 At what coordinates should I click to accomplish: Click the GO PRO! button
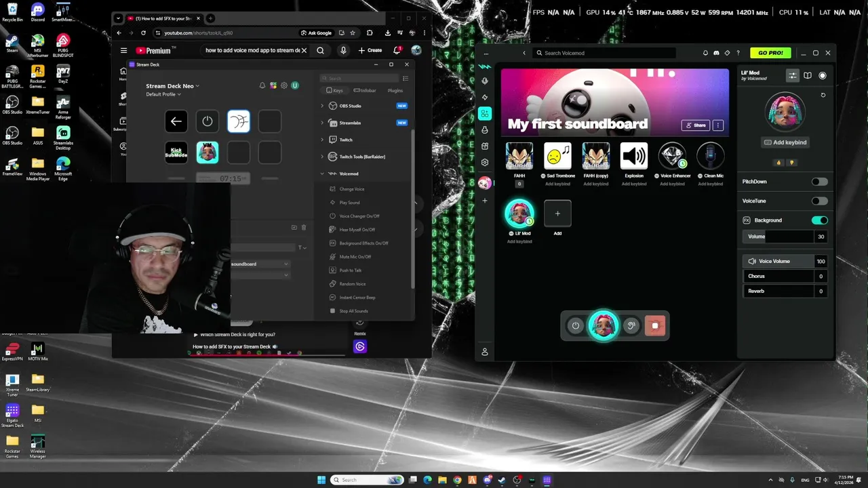point(770,53)
